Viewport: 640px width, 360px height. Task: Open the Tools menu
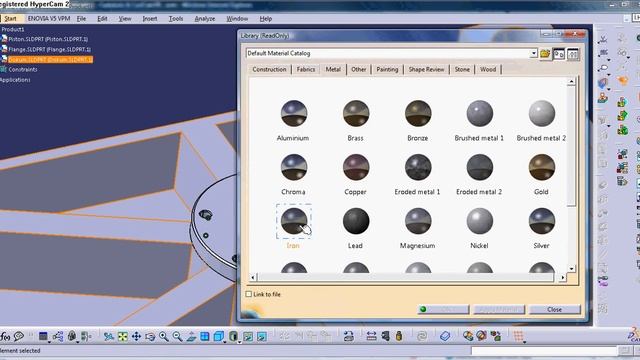(x=176, y=19)
